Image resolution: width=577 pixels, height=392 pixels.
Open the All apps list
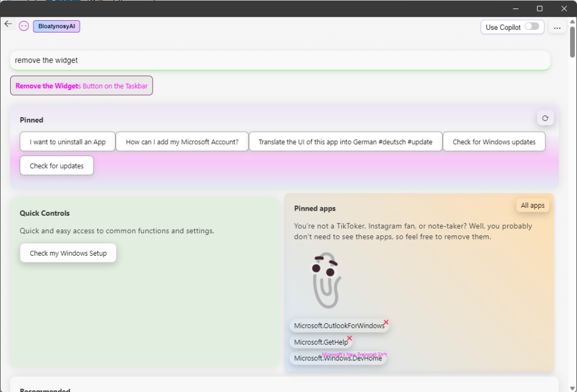532,206
